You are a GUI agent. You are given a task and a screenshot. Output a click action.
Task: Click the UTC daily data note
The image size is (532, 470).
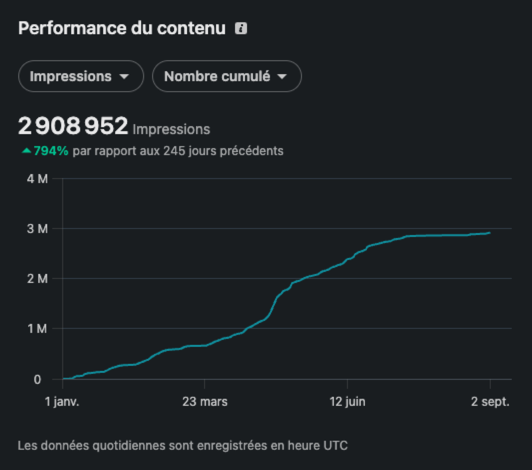[x=183, y=446]
